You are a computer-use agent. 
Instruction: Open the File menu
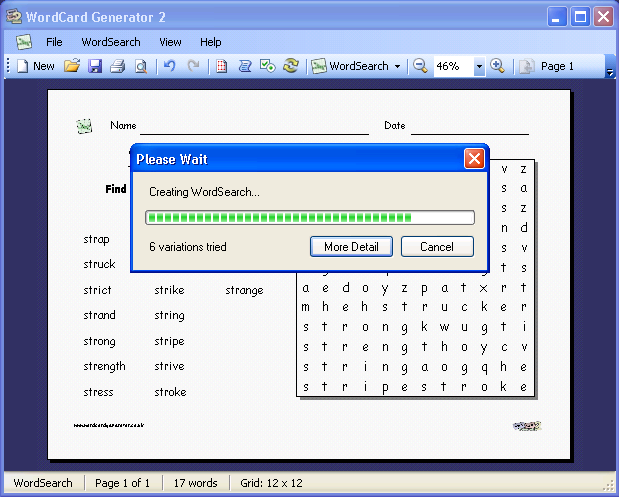pos(54,42)
